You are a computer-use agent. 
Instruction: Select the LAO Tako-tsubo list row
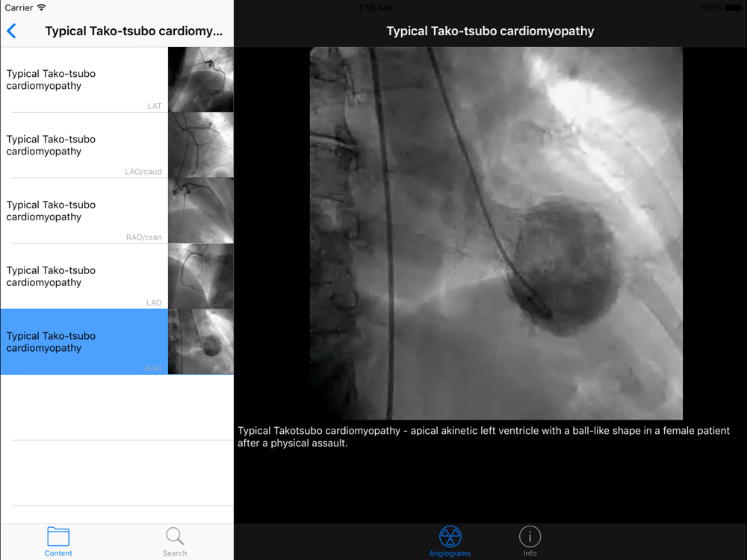[84, 276]
